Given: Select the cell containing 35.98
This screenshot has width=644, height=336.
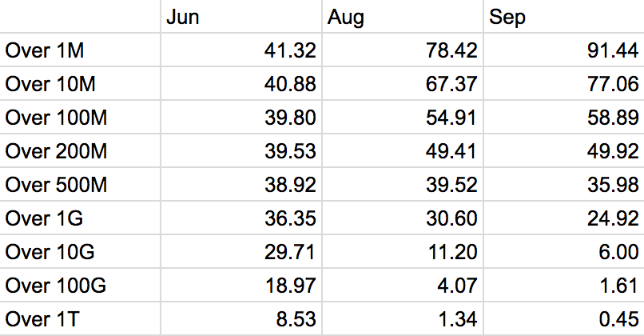Looking at the screenshot, I should (x=564, y=184).
